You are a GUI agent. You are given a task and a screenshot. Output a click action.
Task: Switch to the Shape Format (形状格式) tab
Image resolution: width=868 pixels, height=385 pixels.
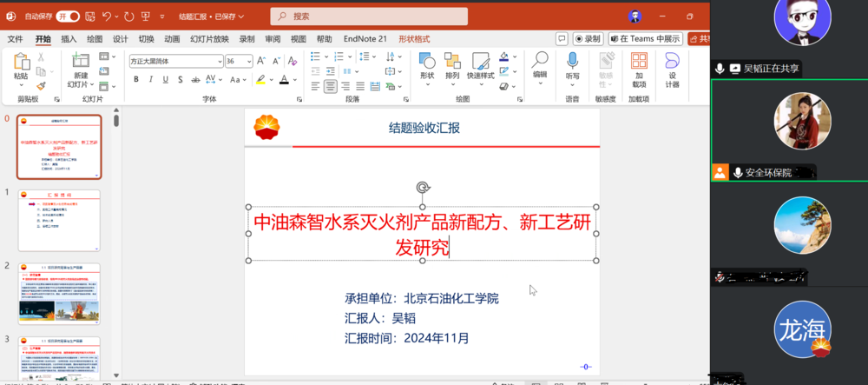[414, 39]
